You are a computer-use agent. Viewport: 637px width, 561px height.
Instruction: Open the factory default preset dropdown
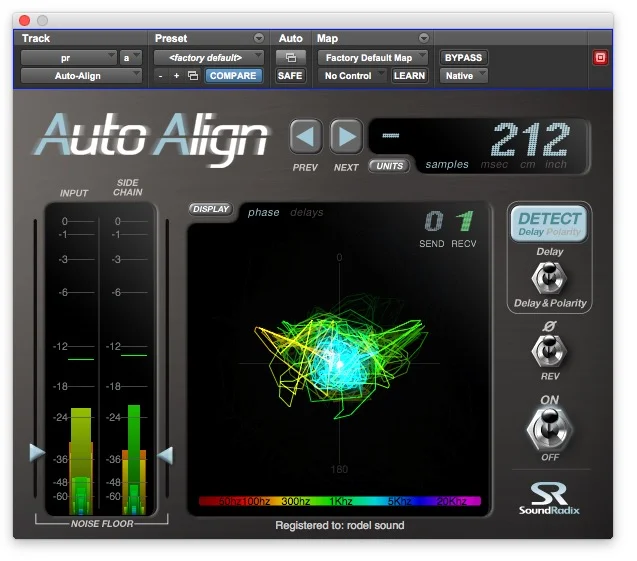pos(209,58)
